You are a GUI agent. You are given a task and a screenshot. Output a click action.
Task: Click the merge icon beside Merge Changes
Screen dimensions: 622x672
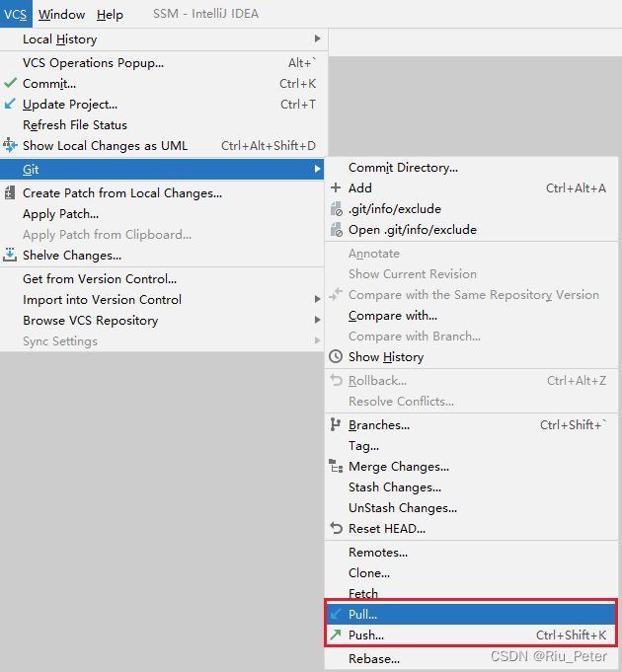point(336,466)
